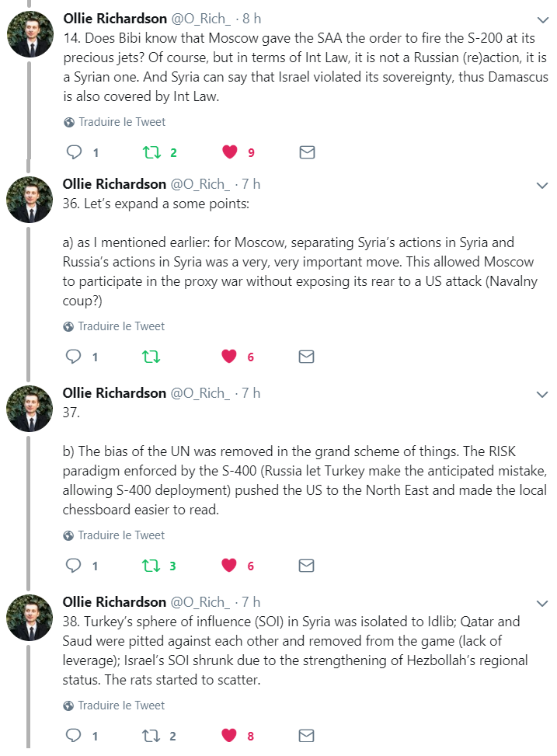Reply to tweet 38 about Turkey's SOI
This screenshot has height=756, width=557.
[75, 735]
